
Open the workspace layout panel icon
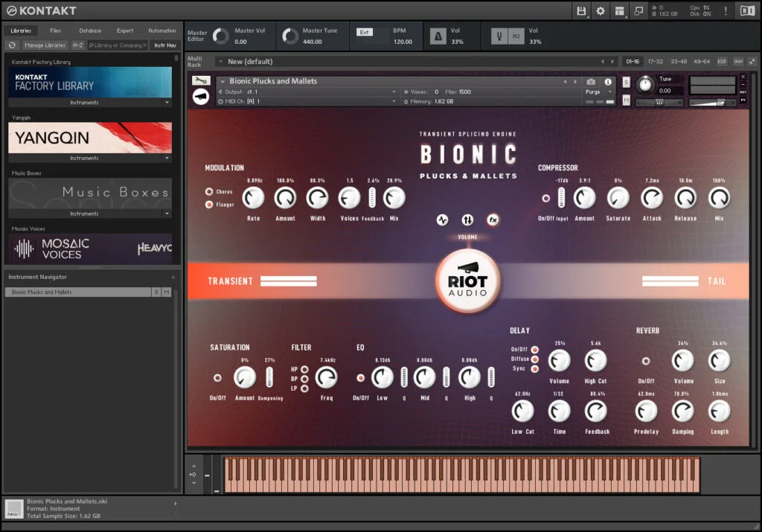(x=620, y=10)
